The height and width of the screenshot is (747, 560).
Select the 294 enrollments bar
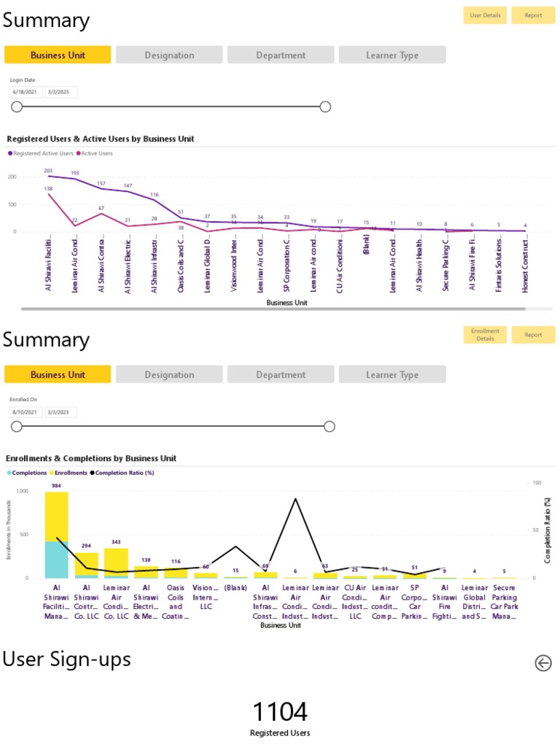86,564
